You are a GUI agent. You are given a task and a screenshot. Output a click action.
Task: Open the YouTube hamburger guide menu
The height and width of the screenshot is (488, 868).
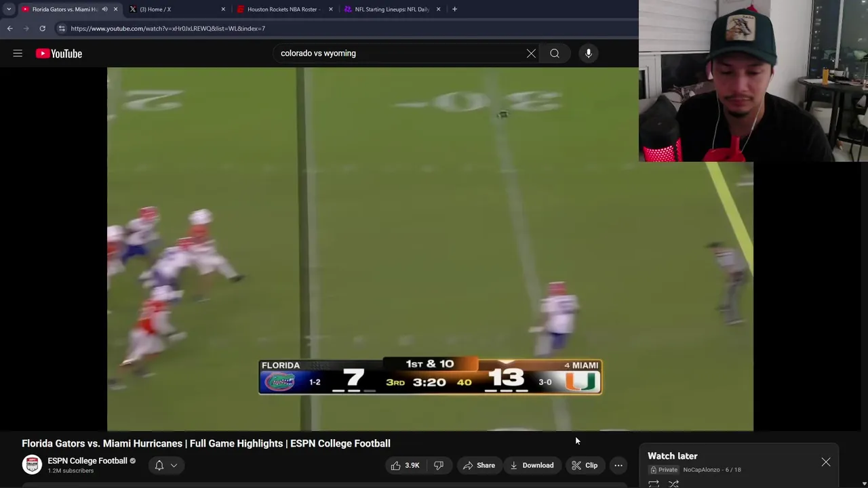[x=18, y=54]
